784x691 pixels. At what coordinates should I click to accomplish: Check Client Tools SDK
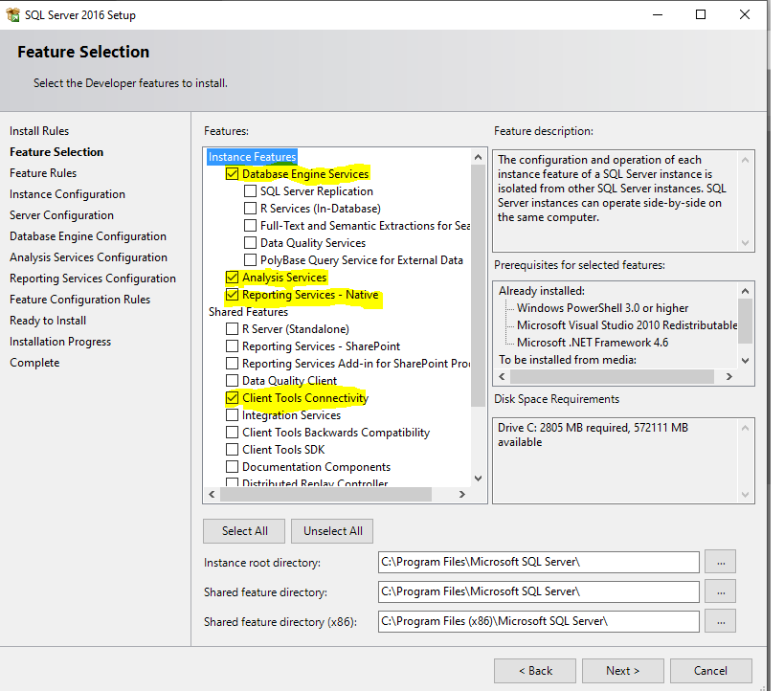click(x=231, y=450)
